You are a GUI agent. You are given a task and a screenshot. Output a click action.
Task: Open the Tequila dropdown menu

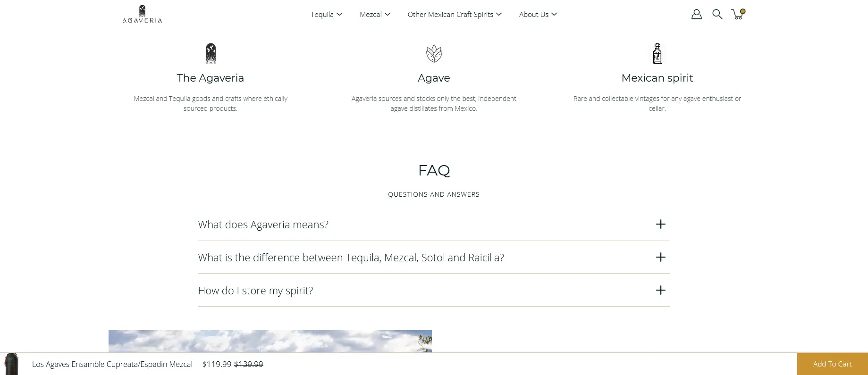coord(326,14)
